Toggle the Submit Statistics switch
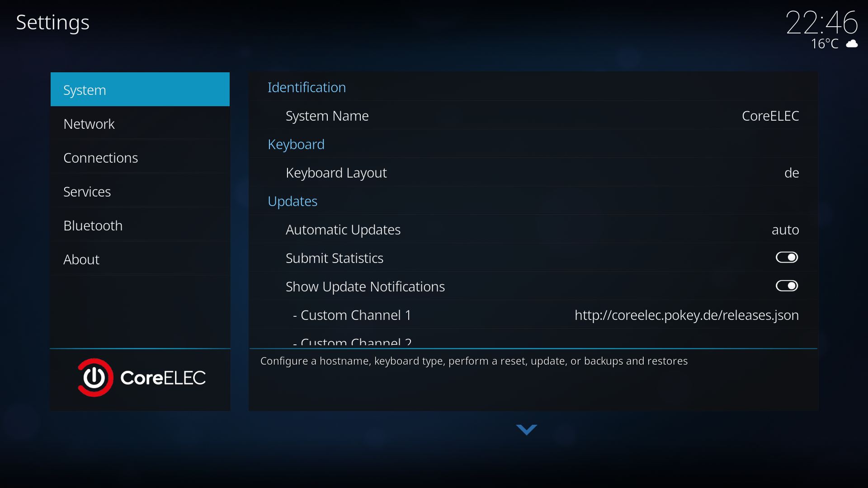This screenshot has height=488, width=868. click(x=787, y=258)
